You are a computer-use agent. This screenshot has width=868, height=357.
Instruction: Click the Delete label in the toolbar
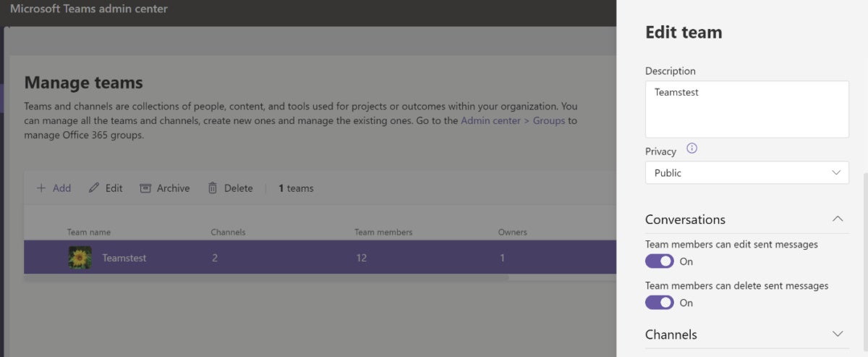click(239, 188)
